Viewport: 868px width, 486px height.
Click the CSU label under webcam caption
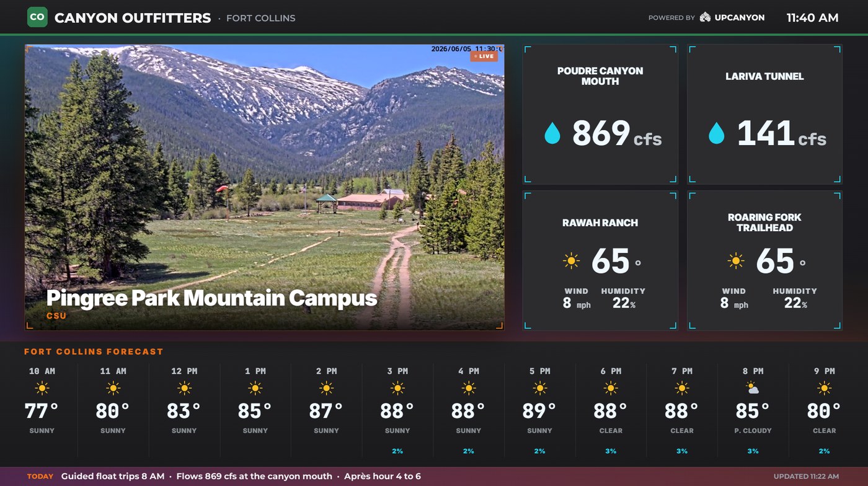[x=56, y=316]
